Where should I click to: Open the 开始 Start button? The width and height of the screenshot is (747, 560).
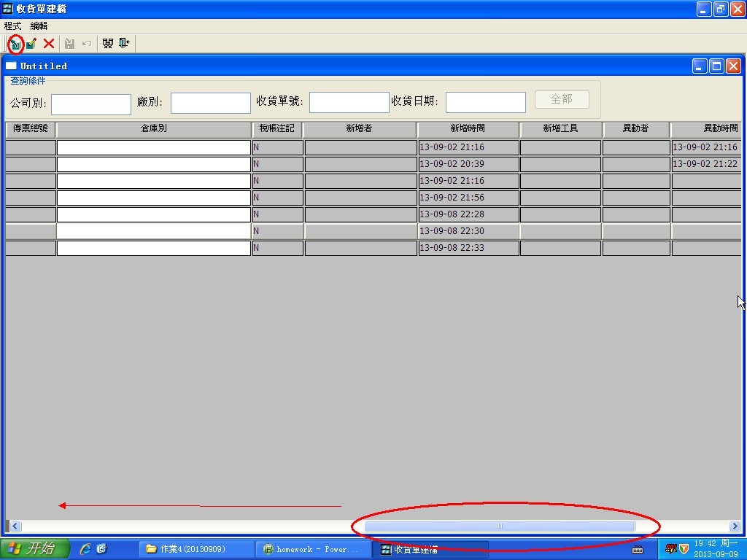click(35, 548)
